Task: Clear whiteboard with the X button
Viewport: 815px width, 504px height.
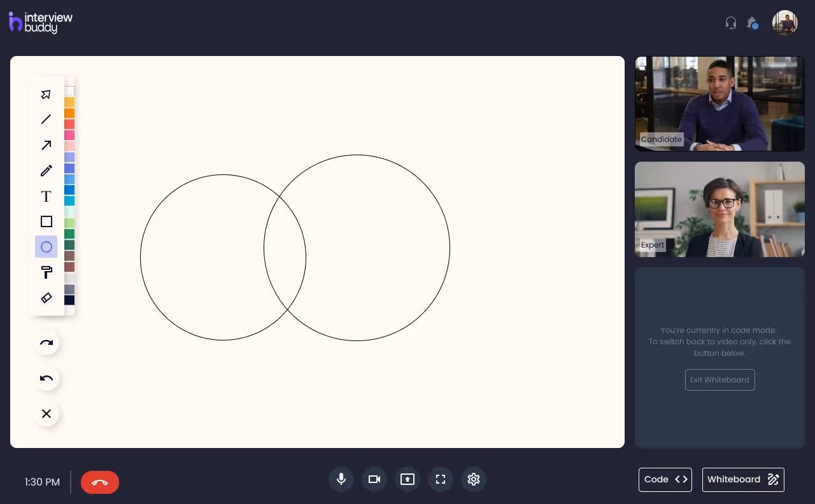Action: click(x=46, y=414)
